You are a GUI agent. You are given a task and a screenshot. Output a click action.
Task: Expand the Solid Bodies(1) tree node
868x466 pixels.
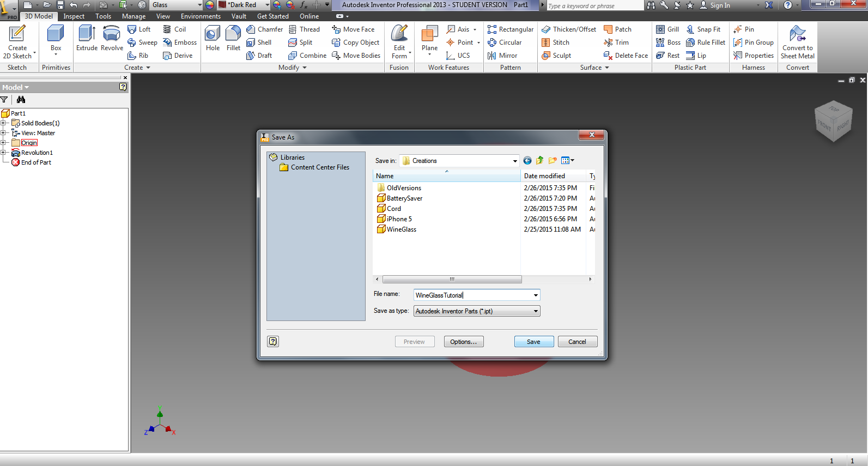pos(3,123)
